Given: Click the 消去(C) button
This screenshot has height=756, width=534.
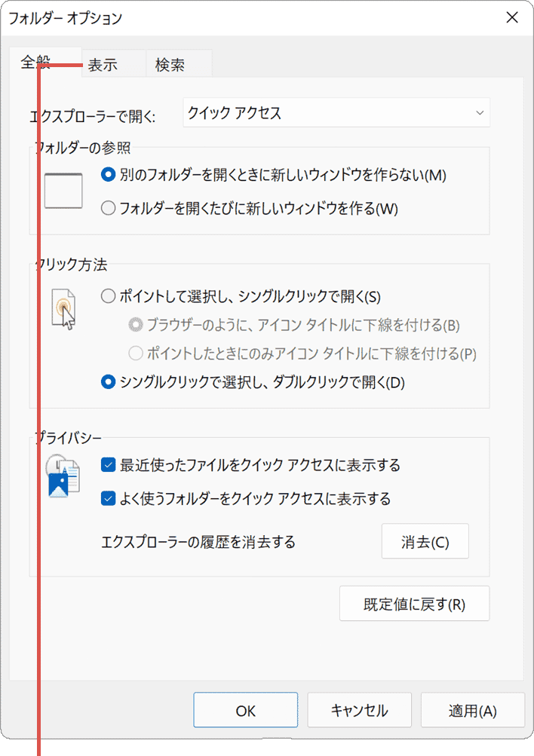Looking at the screenshot, I should coord(425,541).
